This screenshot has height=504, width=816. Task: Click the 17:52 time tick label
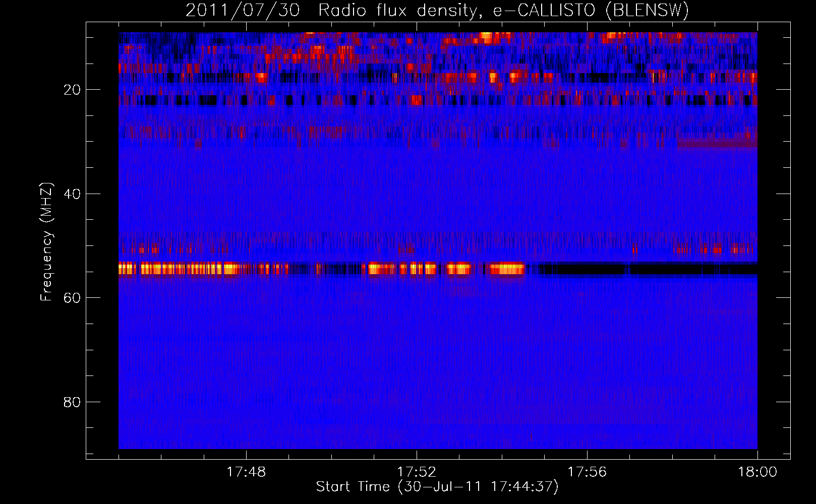pos(417,472)
